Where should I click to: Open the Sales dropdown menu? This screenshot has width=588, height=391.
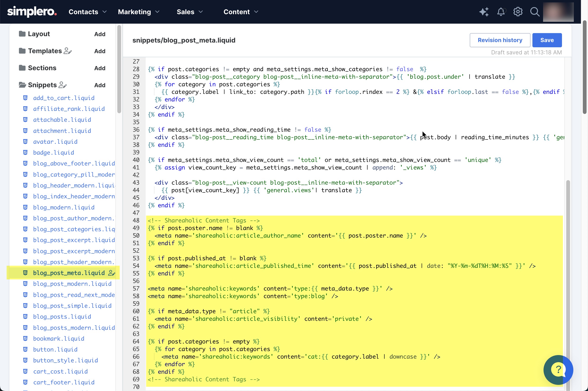(x=190, y=12)
